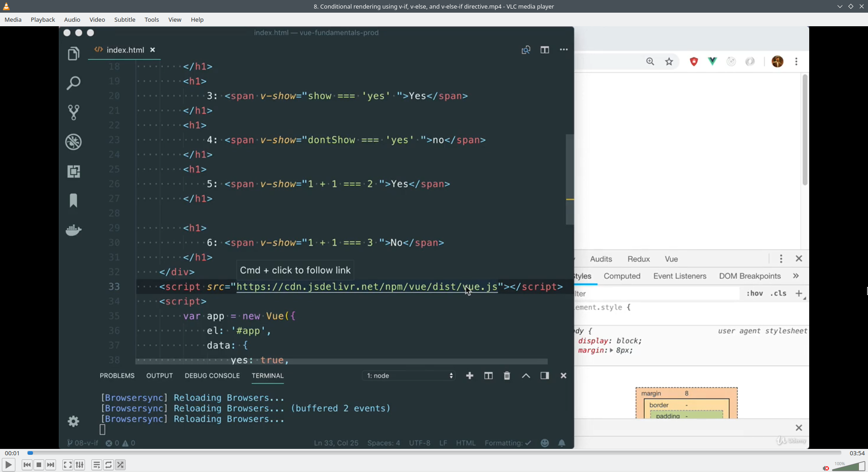
Task: Open the VLC Subtitle menu
Action: 125,19
